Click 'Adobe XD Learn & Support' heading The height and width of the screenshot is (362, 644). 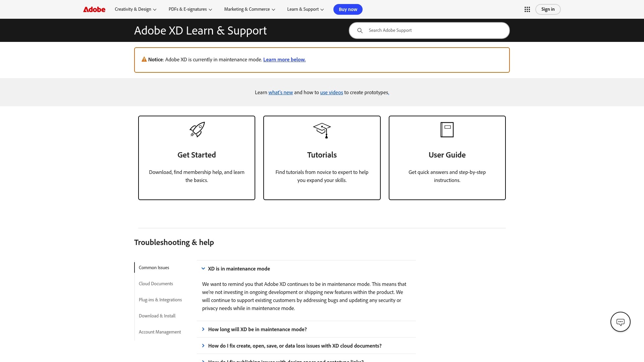(200, 31)
